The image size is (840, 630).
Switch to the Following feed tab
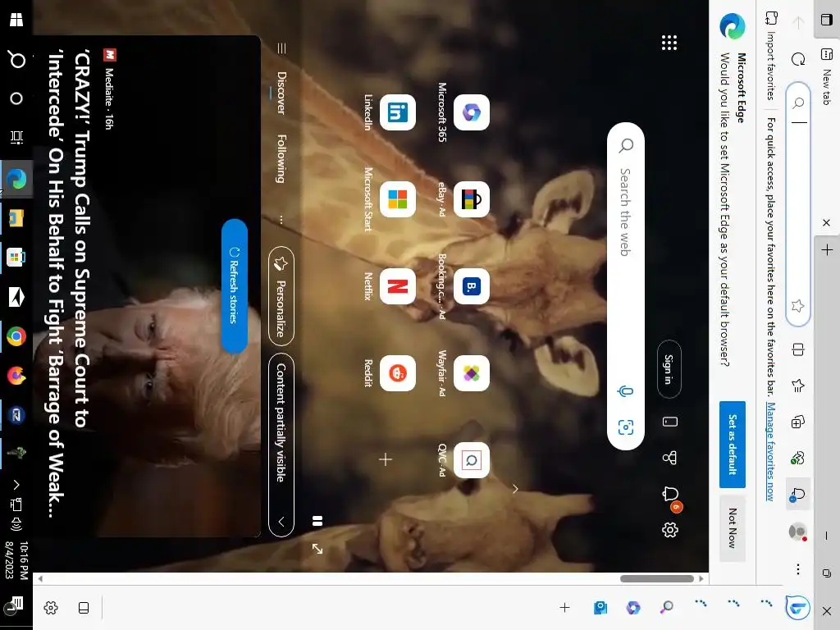(x=281, y=158)
